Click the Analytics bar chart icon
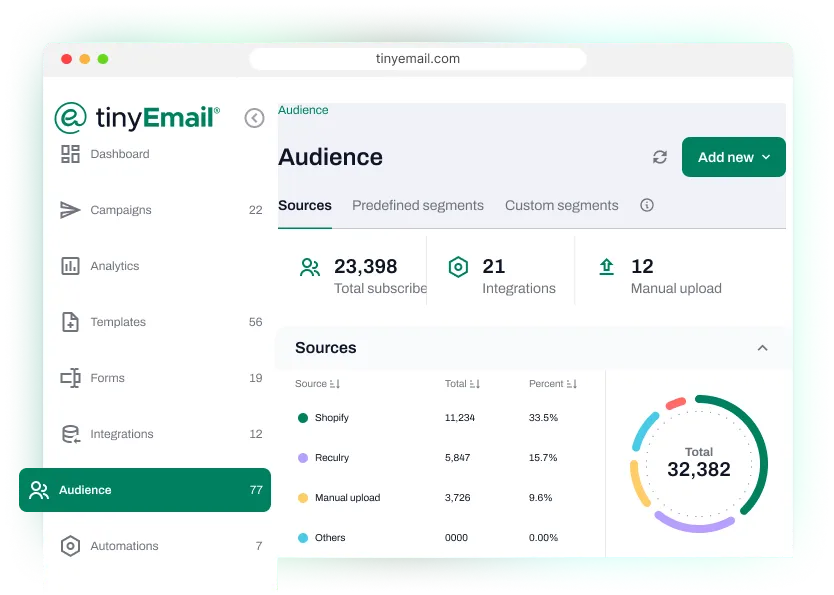834x595 pixels. tap(70, 266)
